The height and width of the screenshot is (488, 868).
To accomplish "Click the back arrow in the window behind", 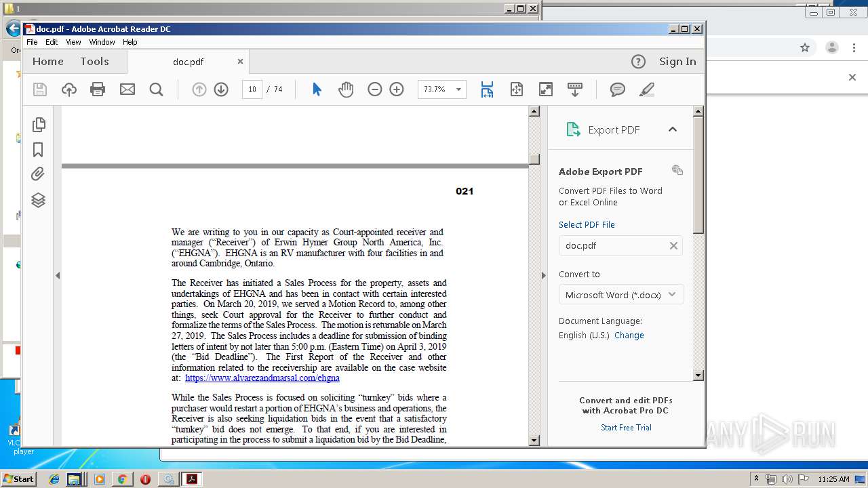I will click(12, 29).
